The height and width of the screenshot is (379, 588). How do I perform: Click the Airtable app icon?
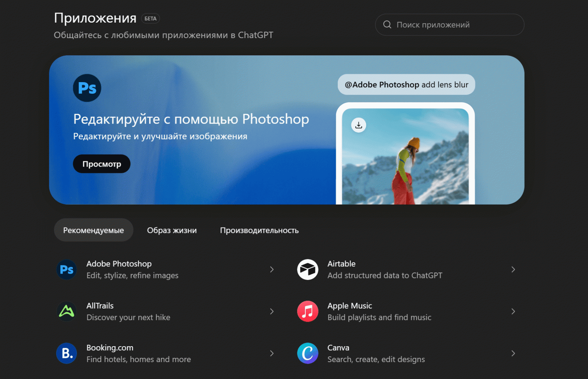[x=308, y=269]
